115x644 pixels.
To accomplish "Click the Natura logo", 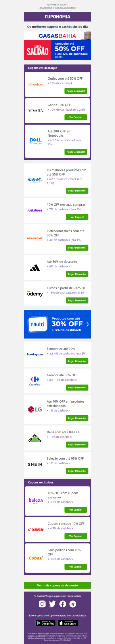I will click(x=36, y=84).
